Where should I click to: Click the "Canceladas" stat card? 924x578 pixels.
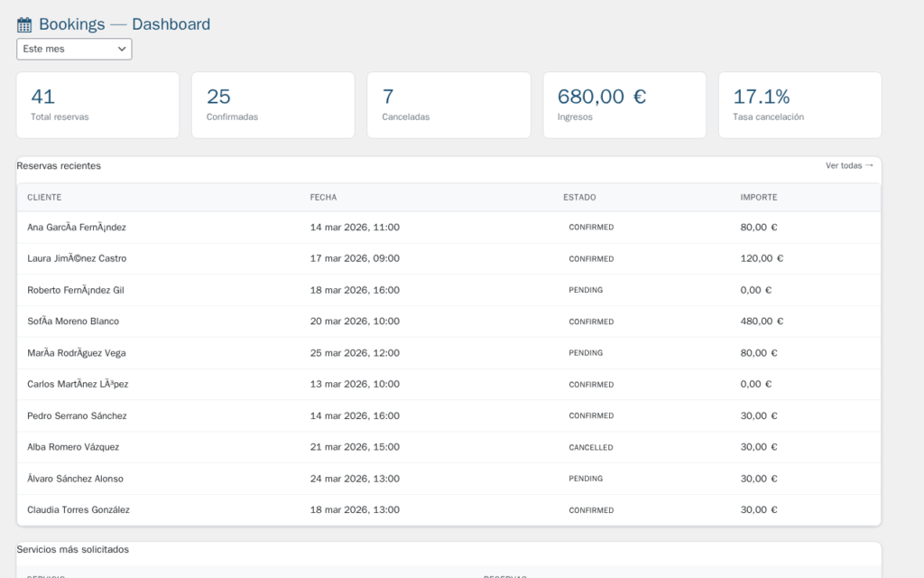click(448, 105)
